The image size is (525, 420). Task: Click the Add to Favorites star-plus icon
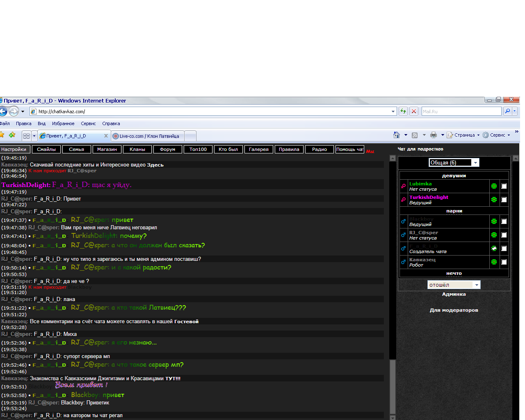coord(12,135)
